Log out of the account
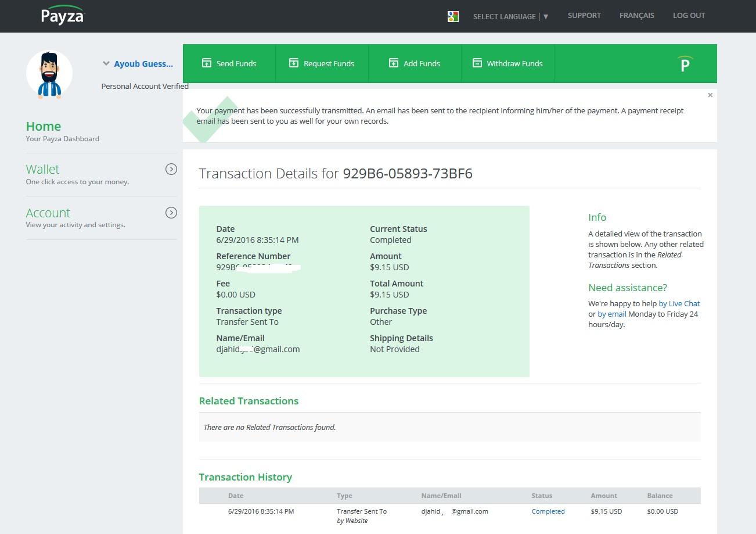 tap(689, 16)
